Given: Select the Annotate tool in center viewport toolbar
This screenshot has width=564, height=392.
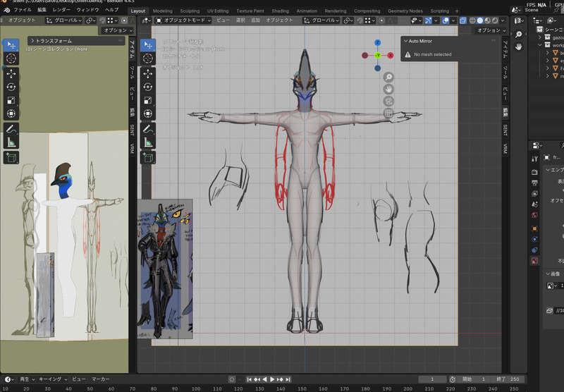Looking at the screenshot, I should pos(149,129).
